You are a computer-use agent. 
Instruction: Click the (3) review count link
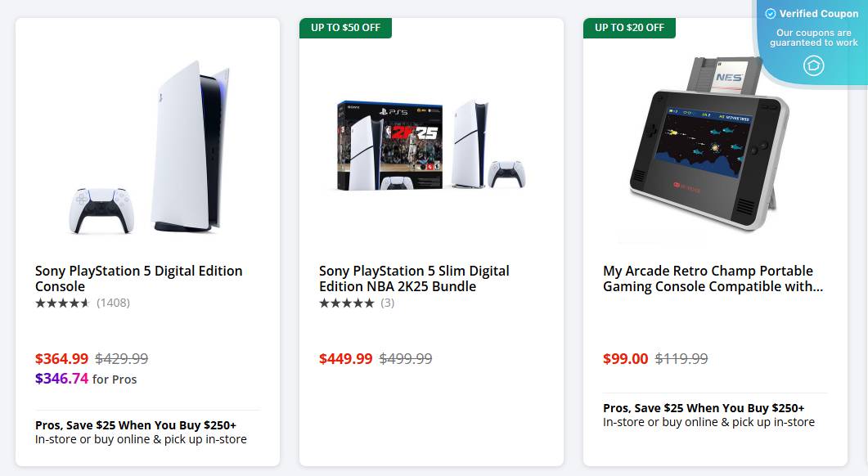click(388, 302)
